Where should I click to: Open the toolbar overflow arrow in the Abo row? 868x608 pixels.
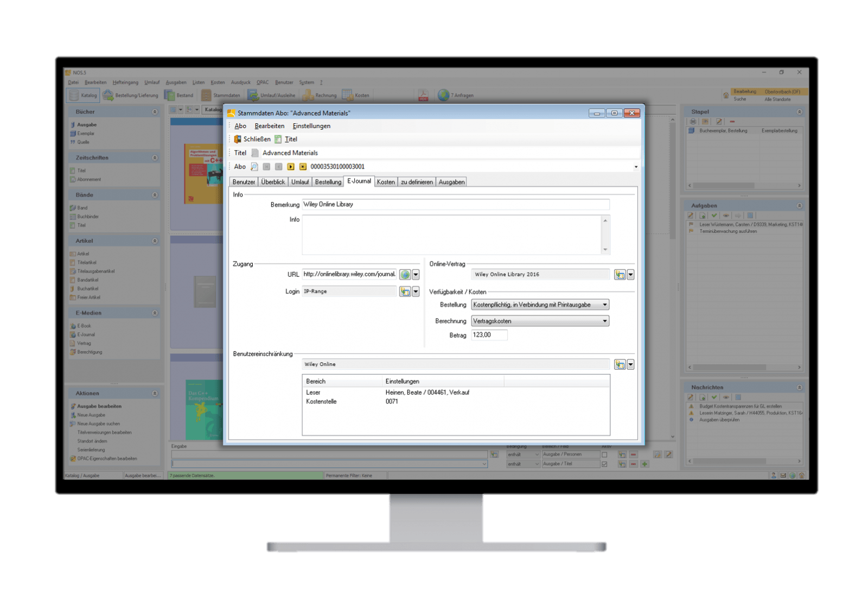click(x=636, y=167)
